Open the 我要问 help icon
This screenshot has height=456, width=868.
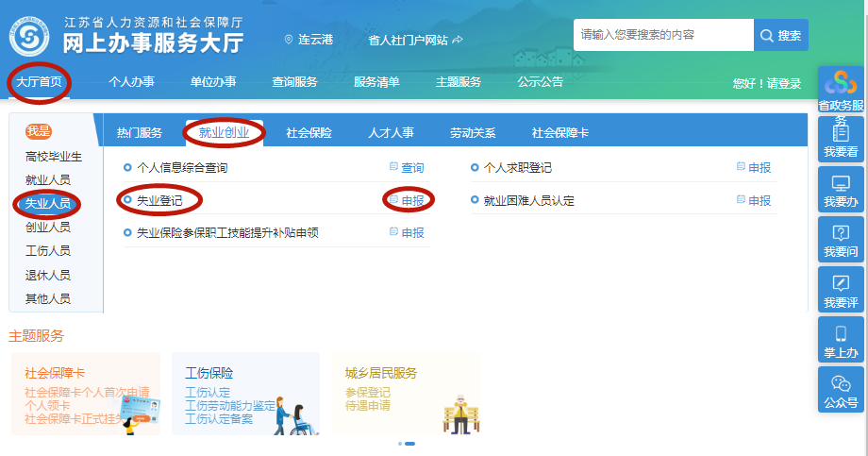tap(840, 240)
